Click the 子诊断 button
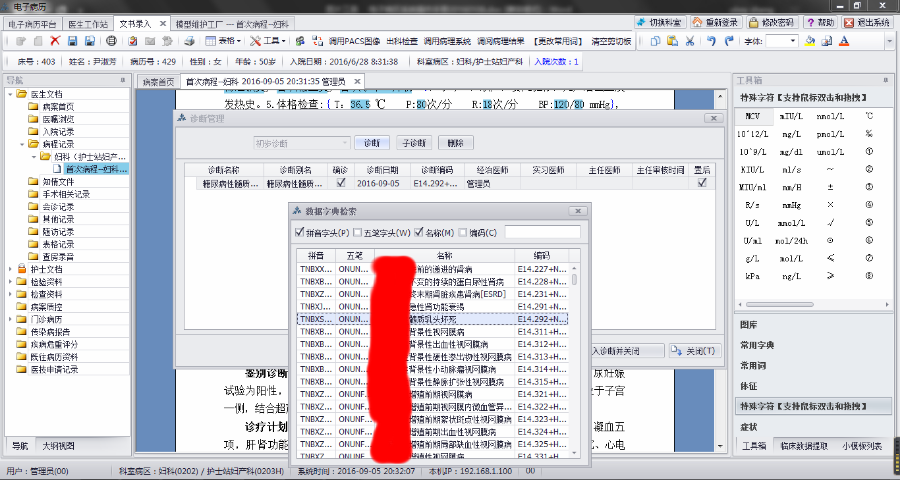This screenshot has height=480, width=900. (x=414, y=143)
